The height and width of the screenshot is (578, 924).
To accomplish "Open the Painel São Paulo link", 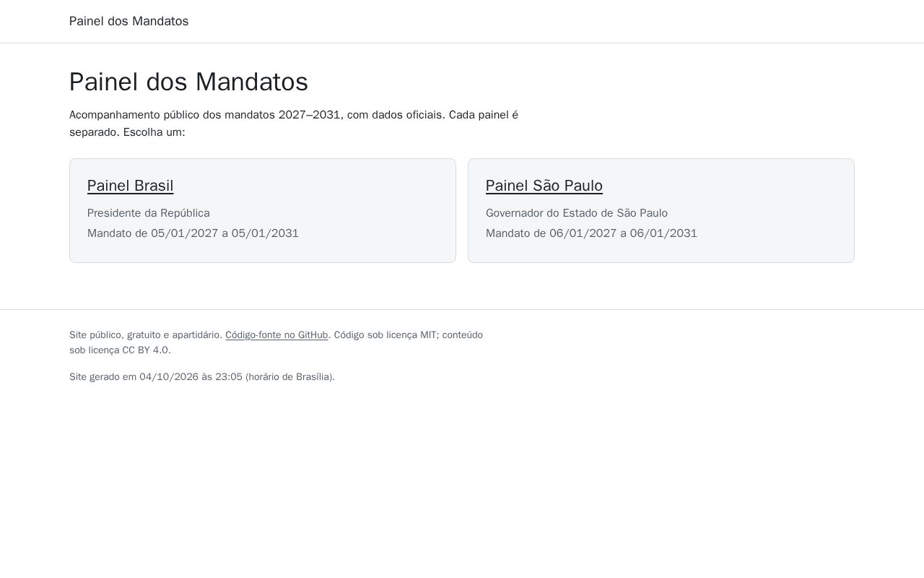I will tap(544, 186).
